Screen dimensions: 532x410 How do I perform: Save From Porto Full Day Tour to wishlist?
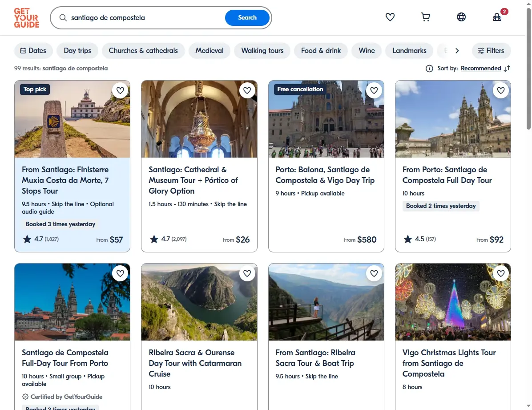pos(501,90)
